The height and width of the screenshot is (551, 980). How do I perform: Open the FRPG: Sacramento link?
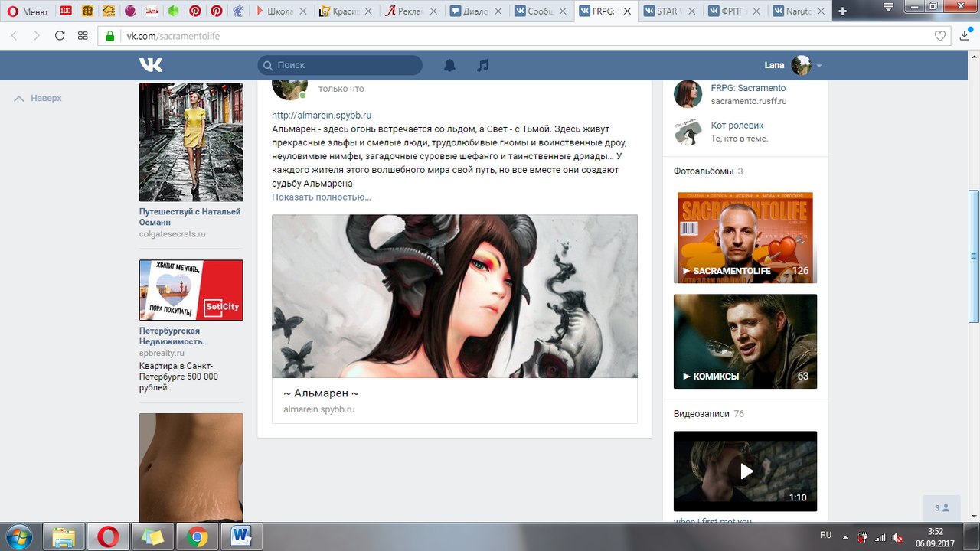748,88
